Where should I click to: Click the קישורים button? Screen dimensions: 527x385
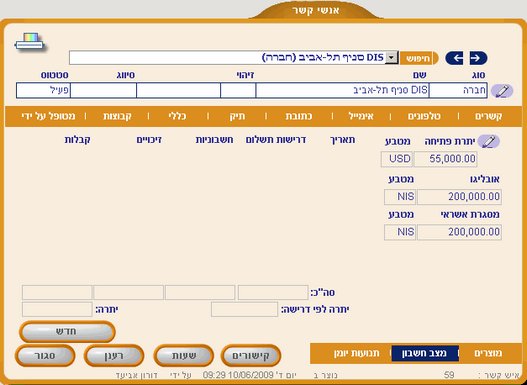[x=251, y=355]
